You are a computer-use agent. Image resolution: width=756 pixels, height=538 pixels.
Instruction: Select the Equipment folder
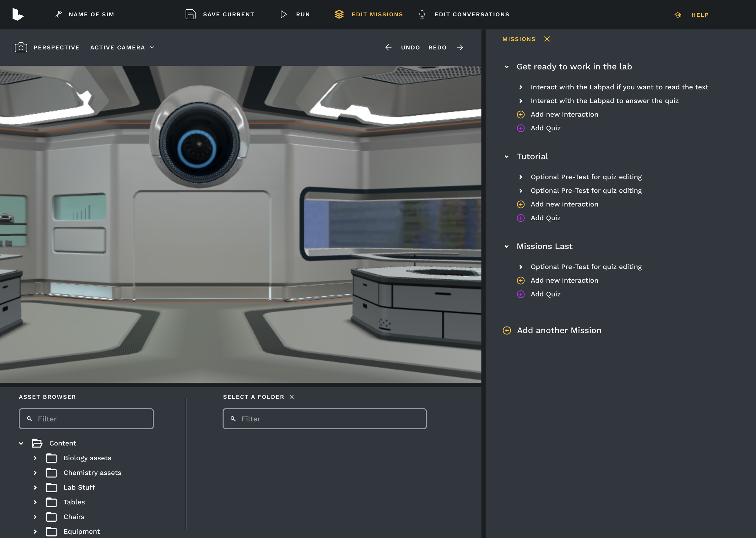(x=81, y=531)
